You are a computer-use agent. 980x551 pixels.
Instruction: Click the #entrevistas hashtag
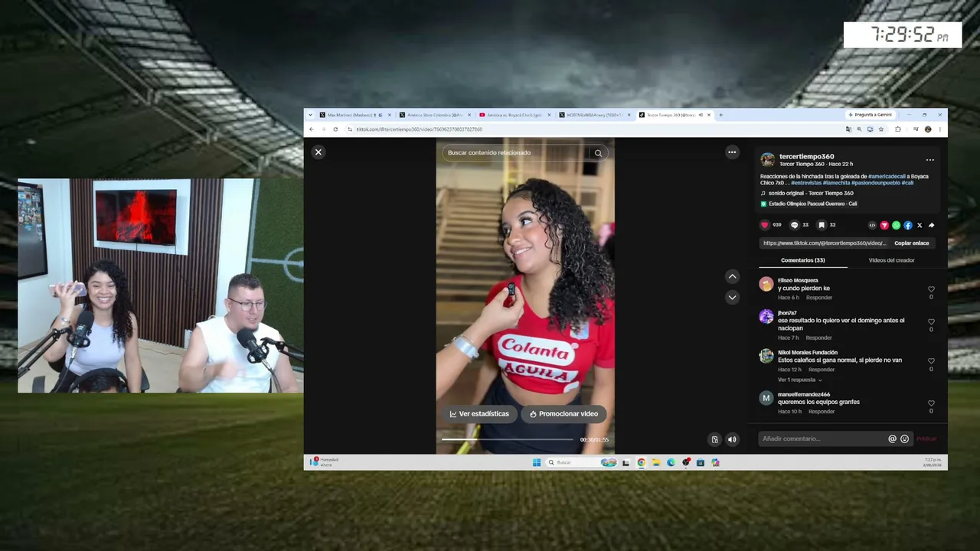[805, 183]
